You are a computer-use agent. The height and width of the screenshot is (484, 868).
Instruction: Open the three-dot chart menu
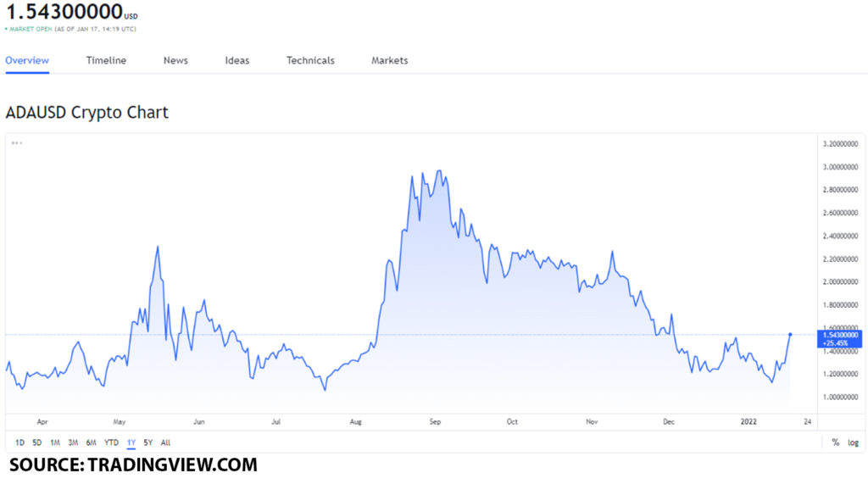[x=17, y=143]
